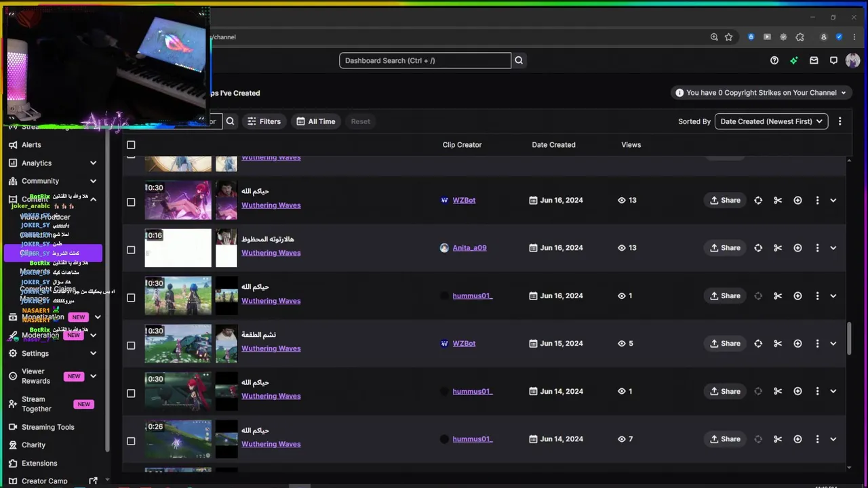The height and width of the screenshot is (488, 868).
Task: Click plus-circle icon on the Jun 15 clip
Action: coord(797,344)
